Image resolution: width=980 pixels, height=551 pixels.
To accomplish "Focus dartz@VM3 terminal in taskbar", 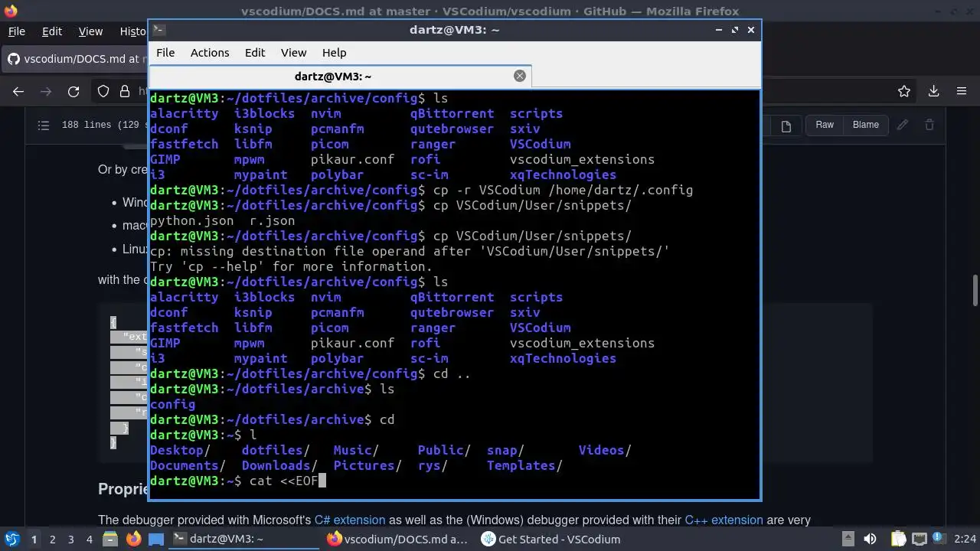I will (x=244, y=539).
